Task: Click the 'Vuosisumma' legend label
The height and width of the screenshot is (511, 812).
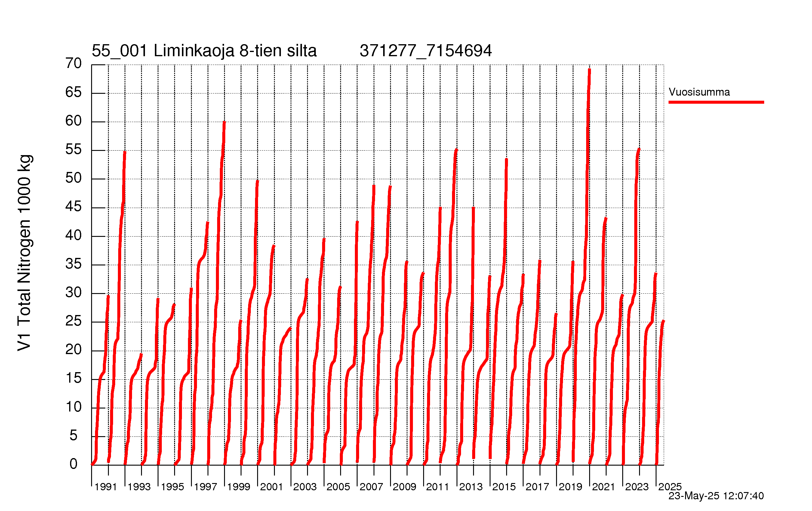Action: (699, 92)
